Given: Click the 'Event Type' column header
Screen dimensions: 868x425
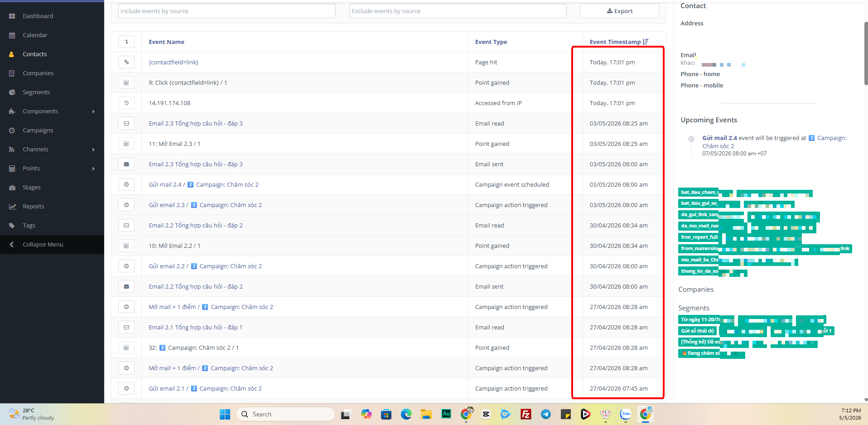Looking at the screenshot, I should click(x=491, y=42).
